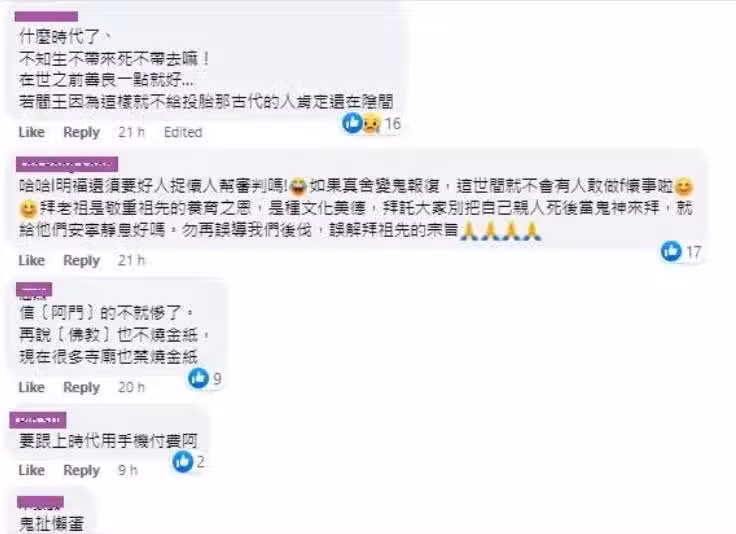This screenshot has height=534, width=736.
Task: Reply to the first comment marked Edited
Action: (x=82, y=133)
